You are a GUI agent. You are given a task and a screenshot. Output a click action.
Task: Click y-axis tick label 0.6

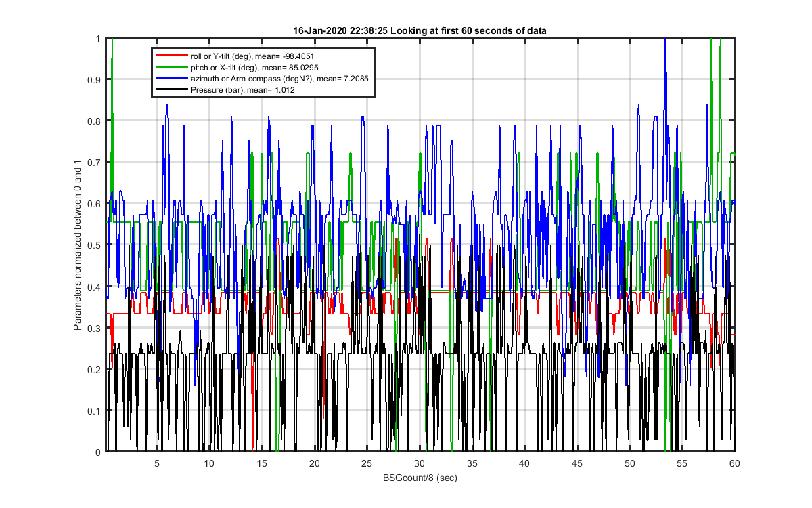pos(95,204)
